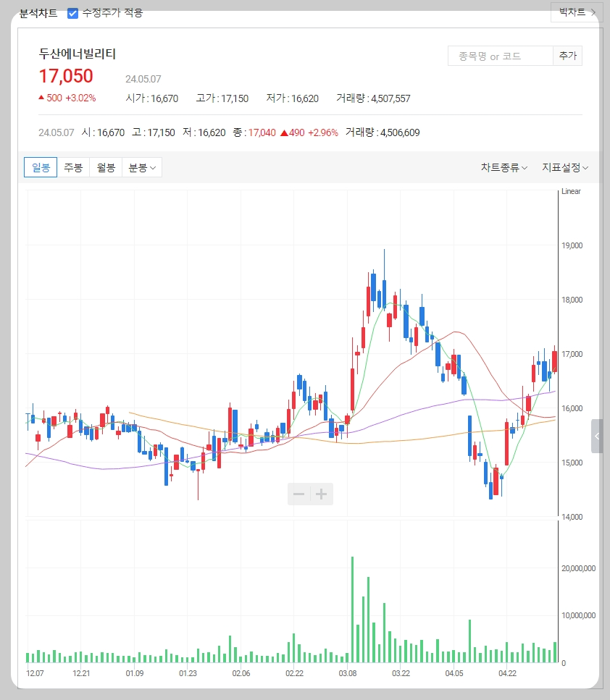The image size is (610, 700).
Task: Click the 분석차트 heading
Action: [38, 14]
